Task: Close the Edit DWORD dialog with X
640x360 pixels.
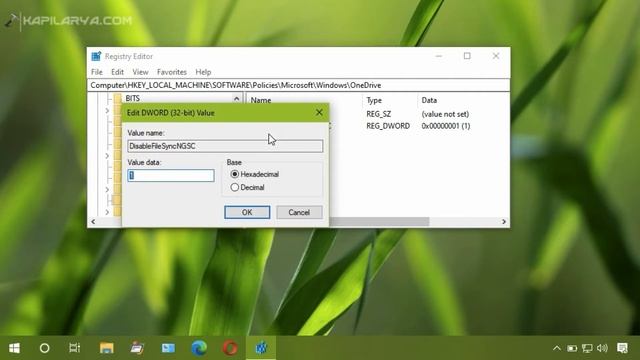Action: tap(319, 113)
